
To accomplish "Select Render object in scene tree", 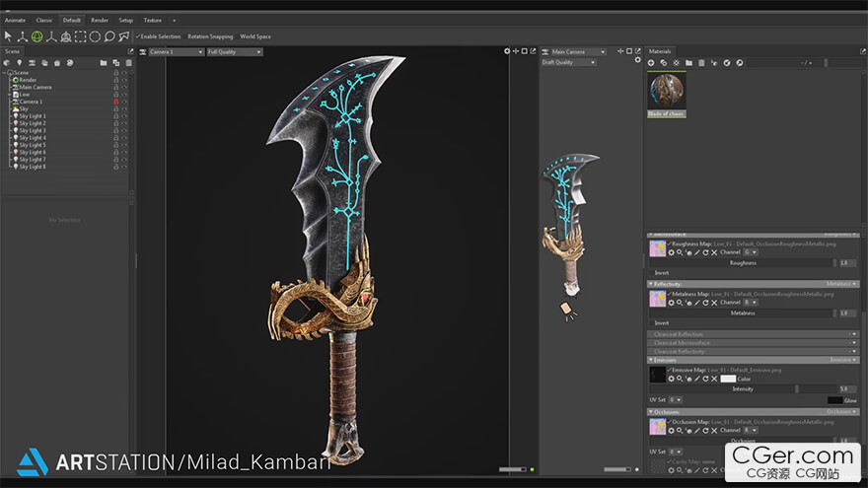I will coord(28,80).
